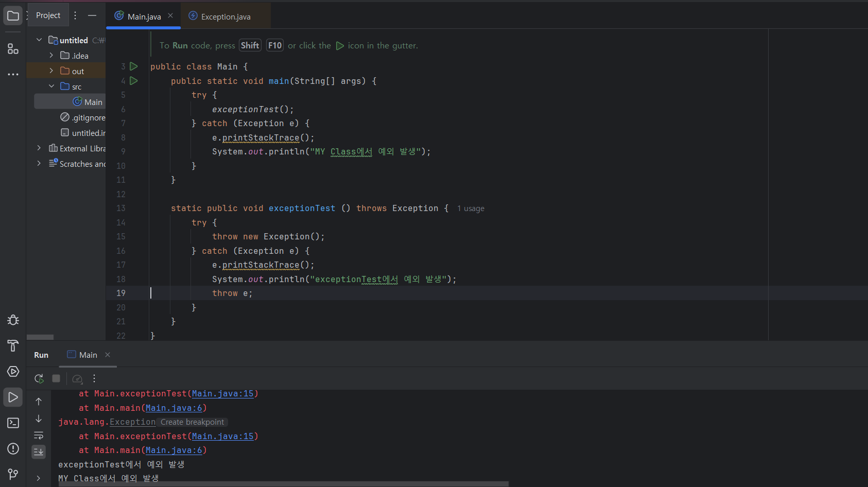Expand the .idea folder
Viewport: 868px width, 487px height.
pyautogui.click(x=51, y=55)
